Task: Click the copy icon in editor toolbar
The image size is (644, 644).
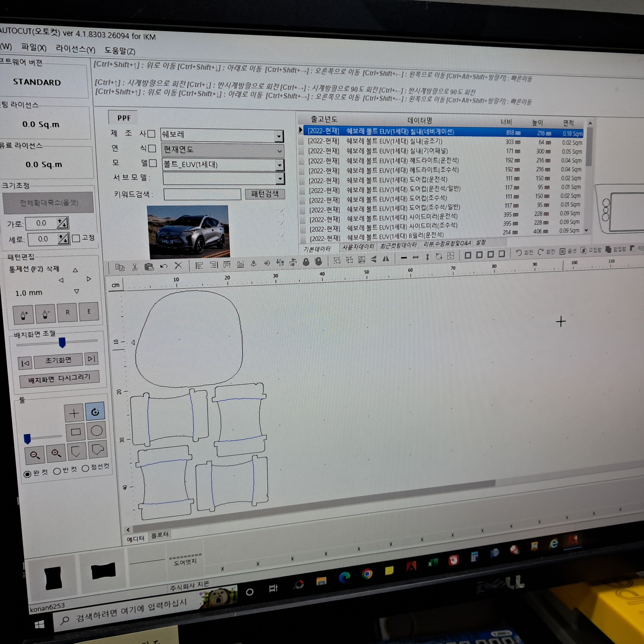Action: pos(120,268)
